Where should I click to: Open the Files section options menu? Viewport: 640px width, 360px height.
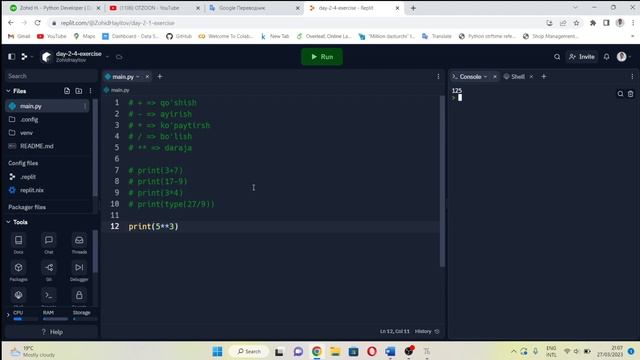pos(90,91)
